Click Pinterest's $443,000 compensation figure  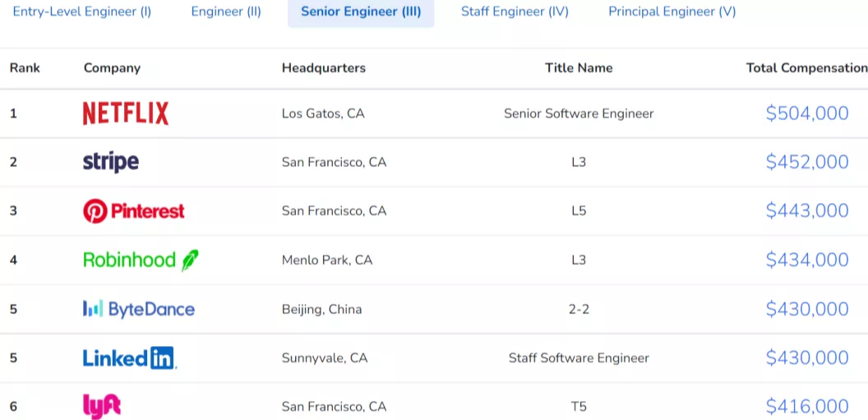(807, 211)
